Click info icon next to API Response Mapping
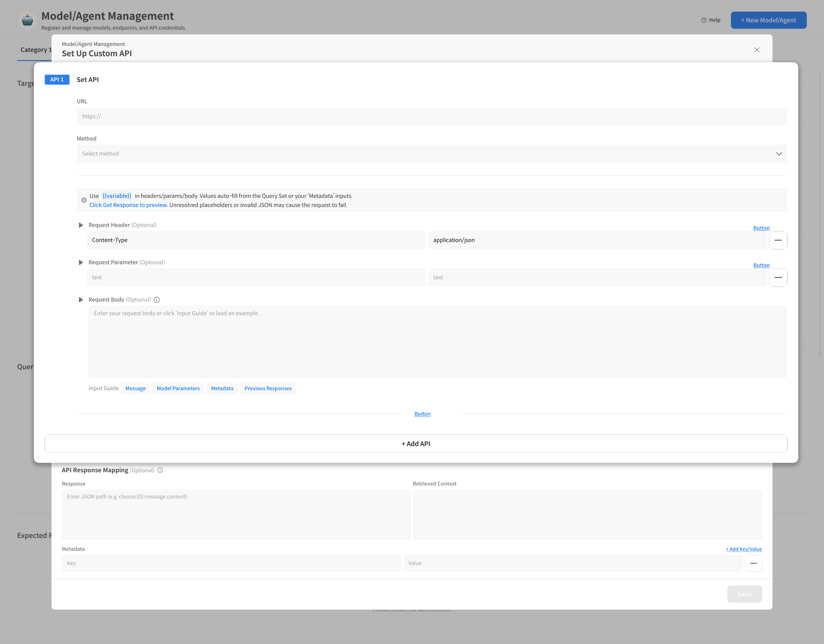The height and width of the screenshot is (644, 824). [160, 470]
